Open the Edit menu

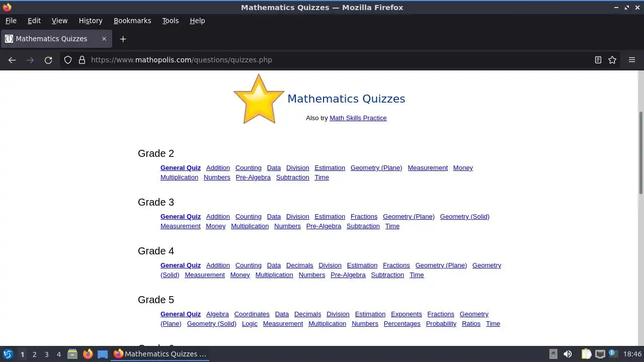click(34, 21)
